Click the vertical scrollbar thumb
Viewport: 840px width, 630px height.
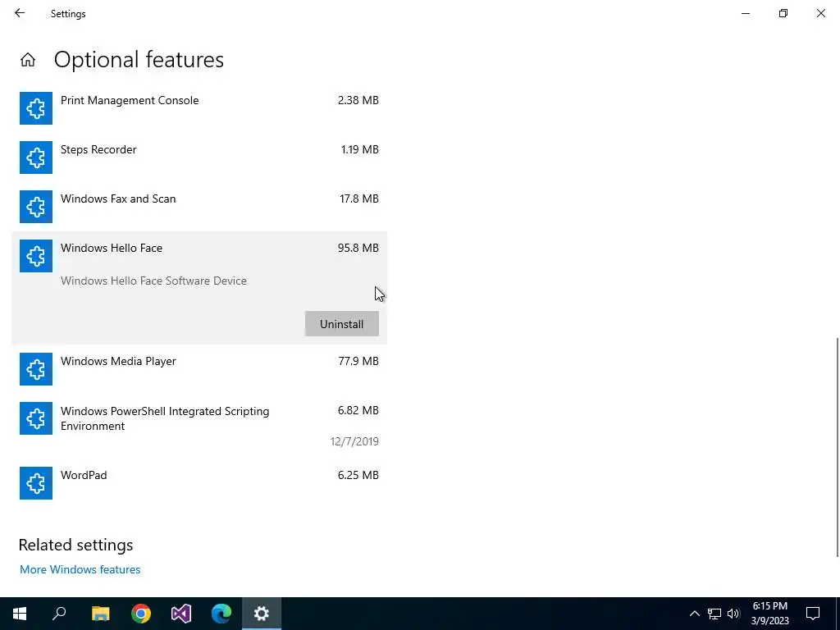(x=837, y=447)
